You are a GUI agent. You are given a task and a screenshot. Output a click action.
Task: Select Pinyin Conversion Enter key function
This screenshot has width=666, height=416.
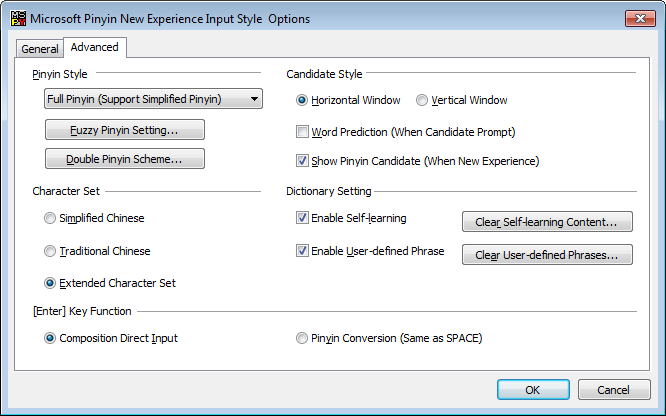303,338
